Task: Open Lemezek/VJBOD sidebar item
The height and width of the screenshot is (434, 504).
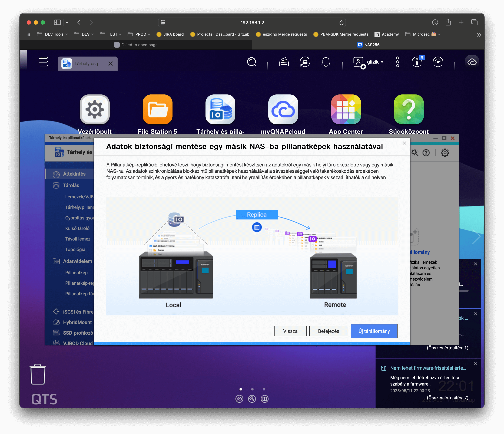Action: [79, 197]
